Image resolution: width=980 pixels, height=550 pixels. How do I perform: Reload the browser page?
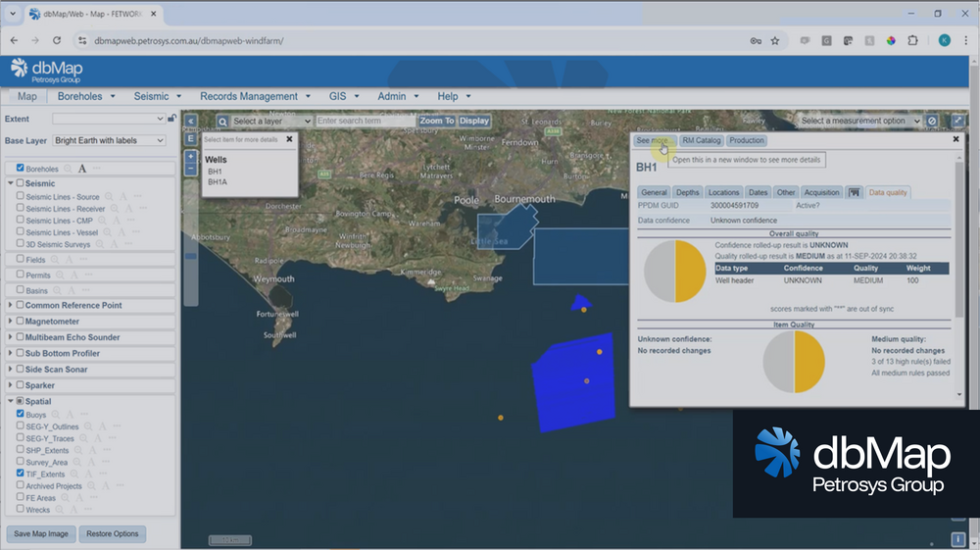pos(56,40)
